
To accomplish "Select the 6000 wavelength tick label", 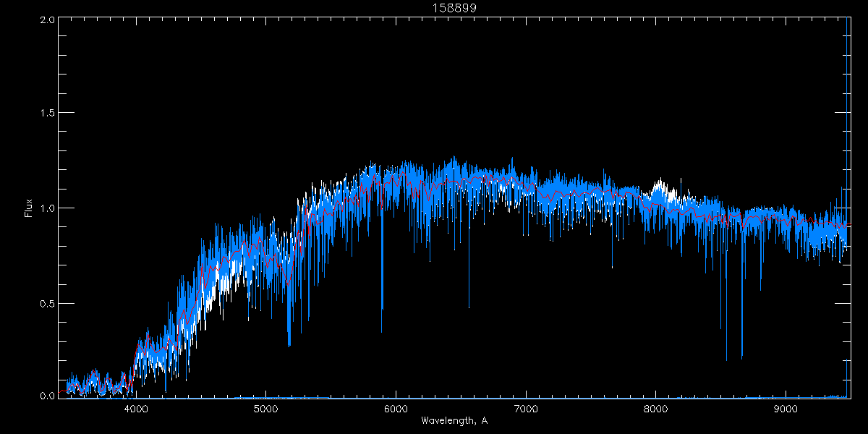I will [x=396, y=409].
